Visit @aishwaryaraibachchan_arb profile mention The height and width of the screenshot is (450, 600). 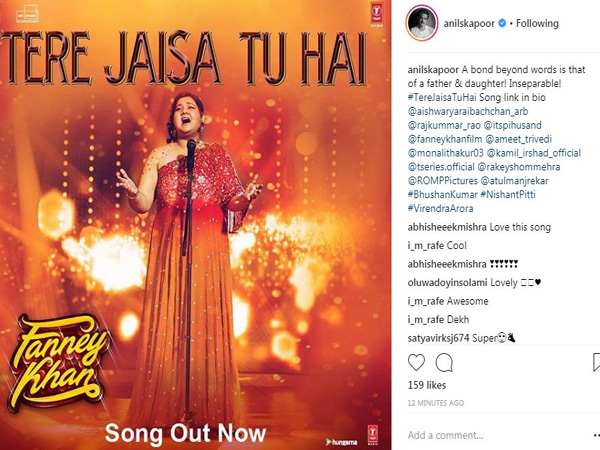pos(468,111)
